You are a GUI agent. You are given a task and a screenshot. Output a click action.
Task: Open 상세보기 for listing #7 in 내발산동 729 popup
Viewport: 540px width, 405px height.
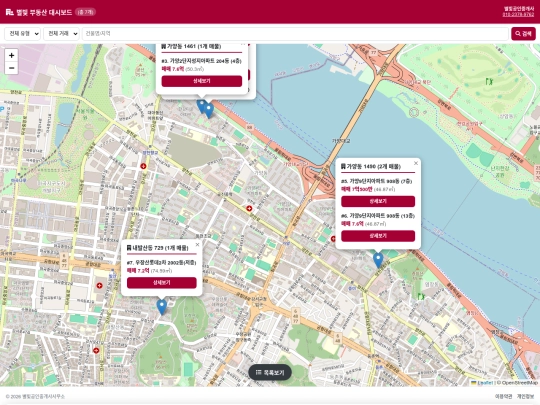click(x=162, y=283)
